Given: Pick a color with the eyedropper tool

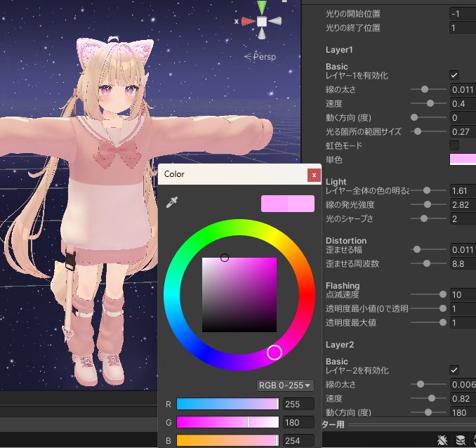Looking at the screenshot, I should tap(172, 202).
